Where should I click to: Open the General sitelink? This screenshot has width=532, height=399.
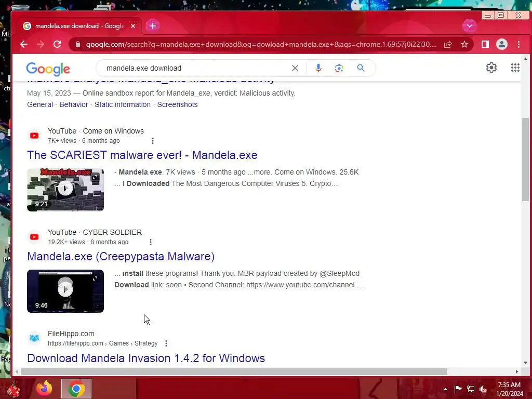coord(40,104)
